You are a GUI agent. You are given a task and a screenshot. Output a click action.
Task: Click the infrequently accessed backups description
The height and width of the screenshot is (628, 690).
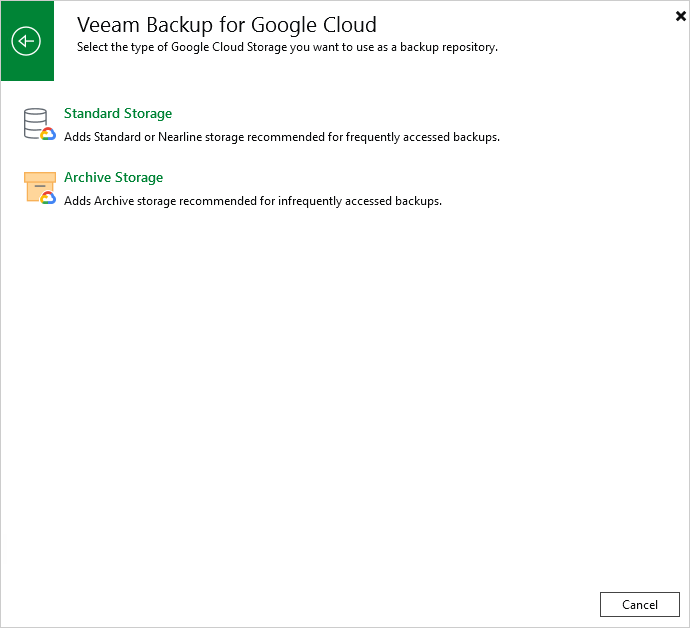tap(253, 201)
